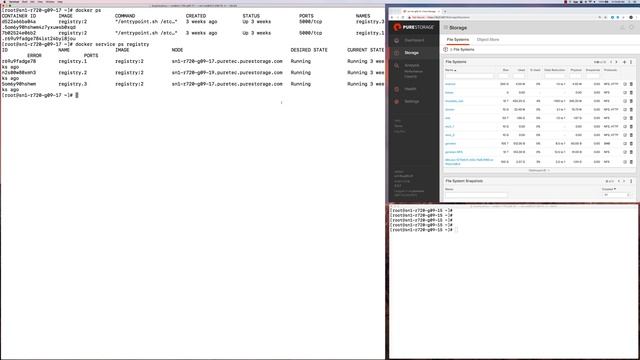640x360 pixels.
Task: Click edit icon in fourth file system row
Action: click(625, 109)
